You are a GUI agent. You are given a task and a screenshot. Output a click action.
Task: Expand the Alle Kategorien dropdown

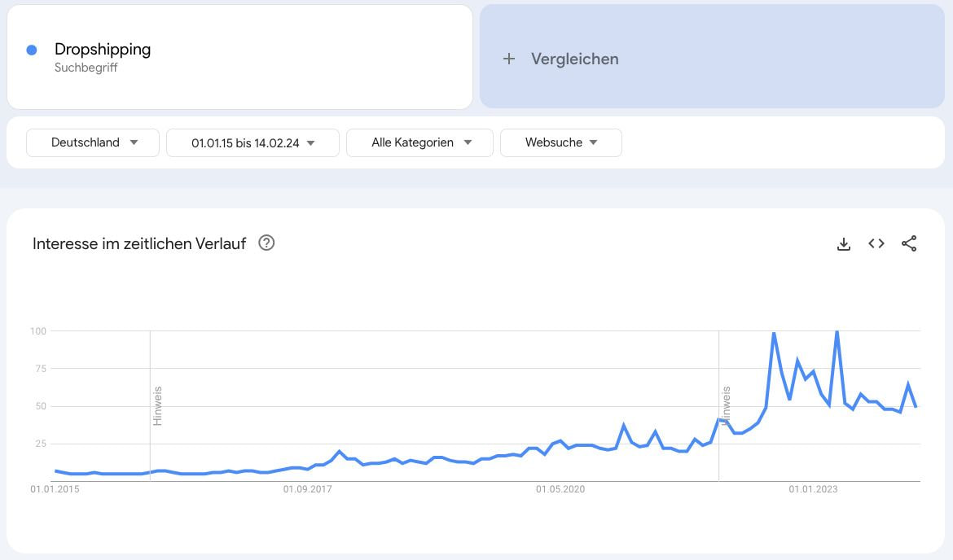(419, 142)
